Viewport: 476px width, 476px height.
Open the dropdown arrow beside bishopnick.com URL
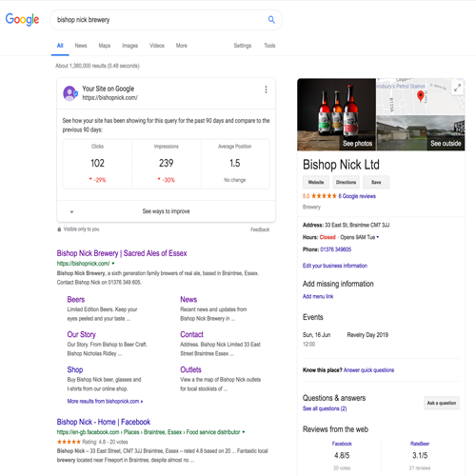(113, 264)
